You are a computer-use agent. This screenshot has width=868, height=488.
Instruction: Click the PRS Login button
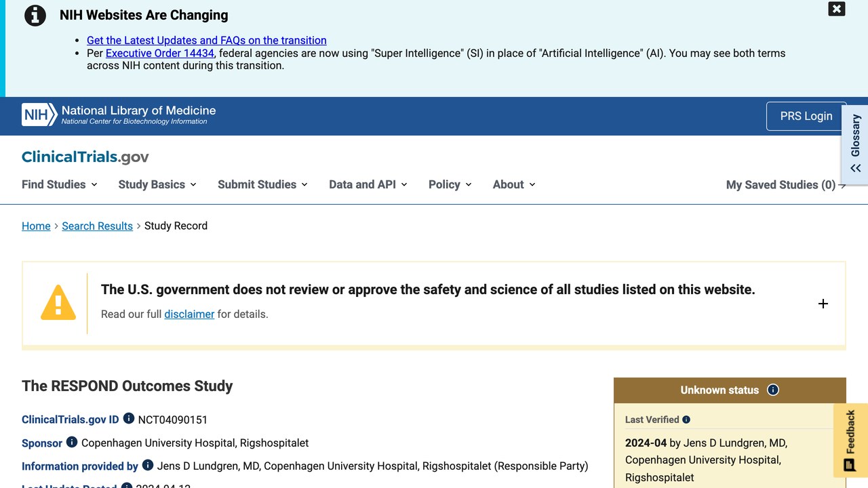tap(806, 116)
